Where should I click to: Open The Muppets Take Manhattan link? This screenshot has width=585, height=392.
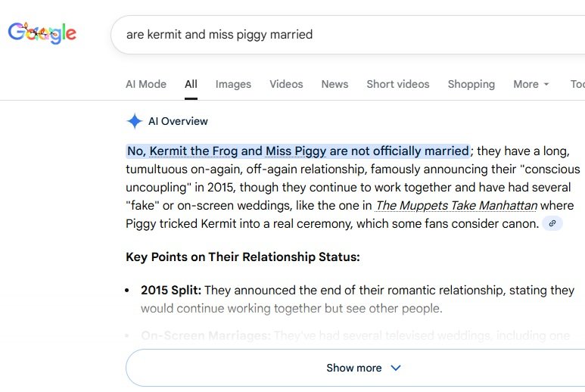point(456,205)
